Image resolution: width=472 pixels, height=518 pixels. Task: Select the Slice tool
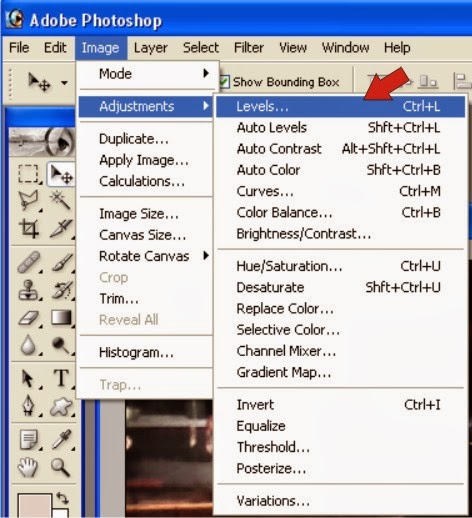pos(62,229)
